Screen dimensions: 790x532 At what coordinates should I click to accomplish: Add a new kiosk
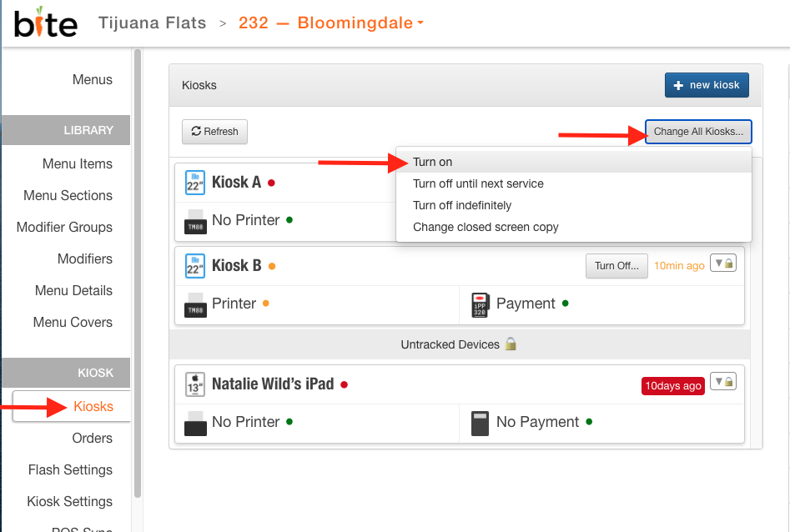click(x=707, y=85)
